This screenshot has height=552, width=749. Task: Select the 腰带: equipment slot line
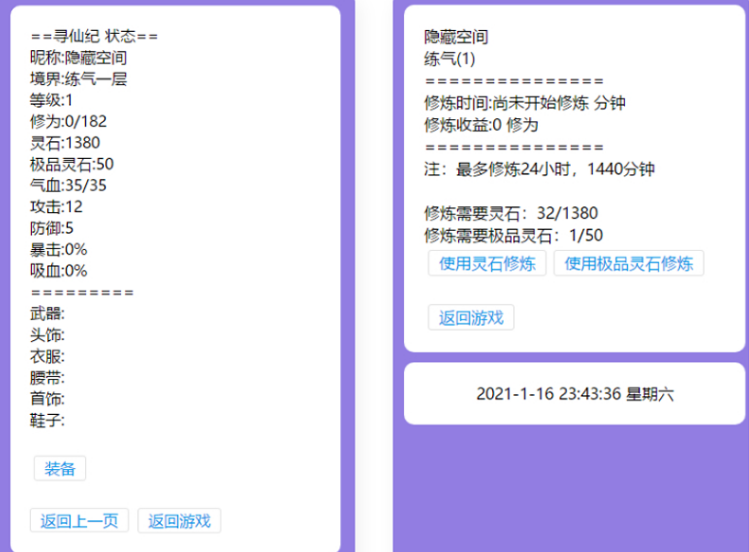click(x=47, y=378)
